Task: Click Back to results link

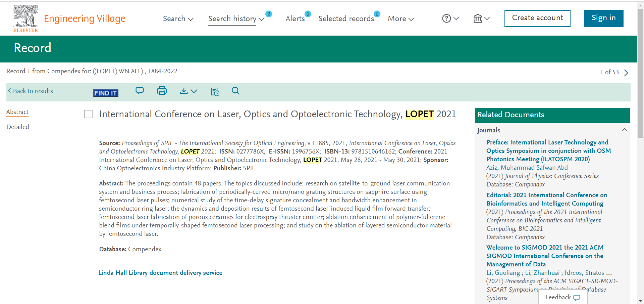Action: (x=31, y=91)
